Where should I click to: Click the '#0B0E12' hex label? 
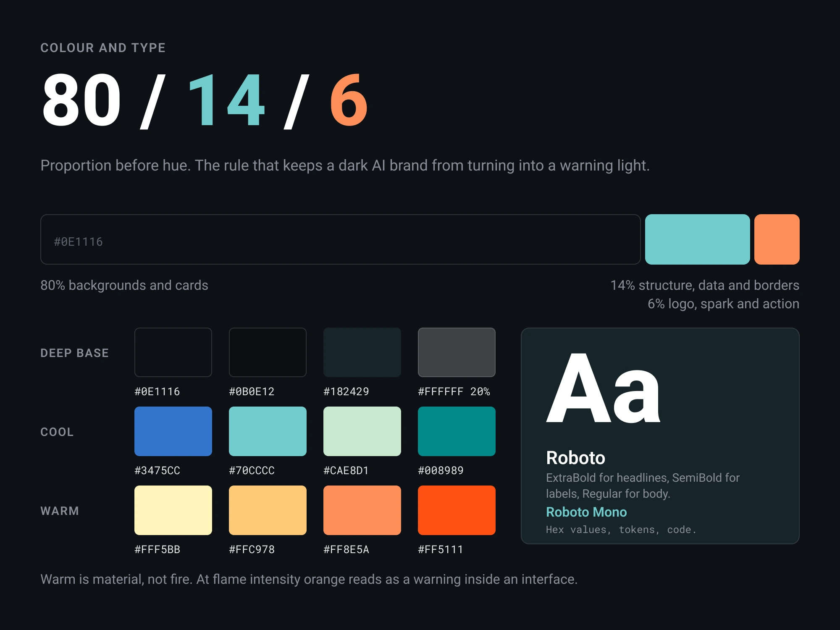click(252, 391)
